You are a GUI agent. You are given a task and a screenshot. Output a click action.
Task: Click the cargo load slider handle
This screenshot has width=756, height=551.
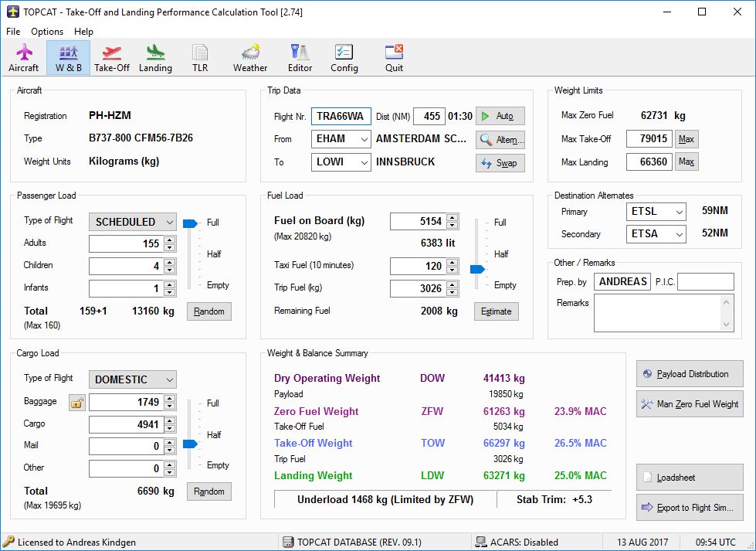[190, 444]
